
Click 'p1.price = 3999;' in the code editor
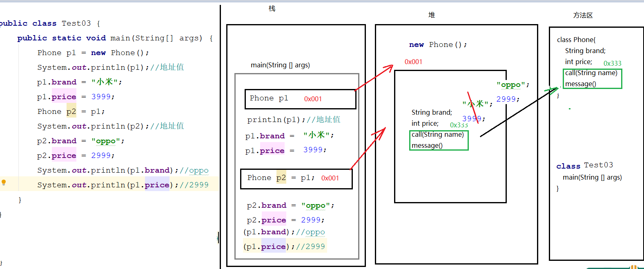coord(76,97)
